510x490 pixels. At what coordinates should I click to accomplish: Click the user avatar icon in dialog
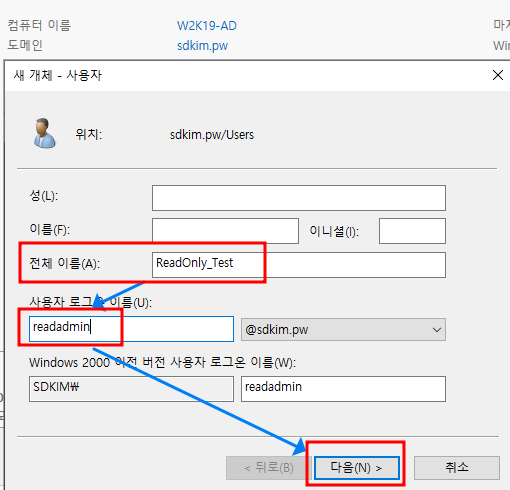click(x=44, y=133)
